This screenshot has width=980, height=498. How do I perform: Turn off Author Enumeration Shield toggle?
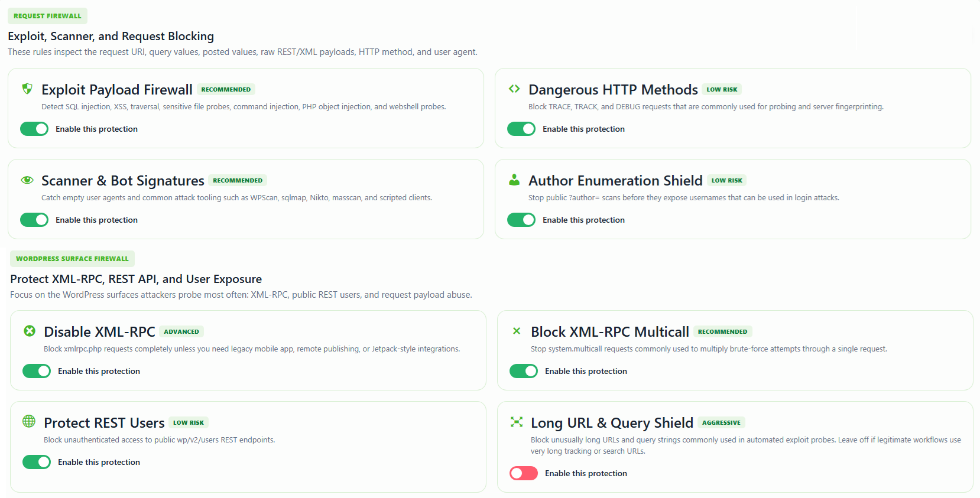click(521, 220)
